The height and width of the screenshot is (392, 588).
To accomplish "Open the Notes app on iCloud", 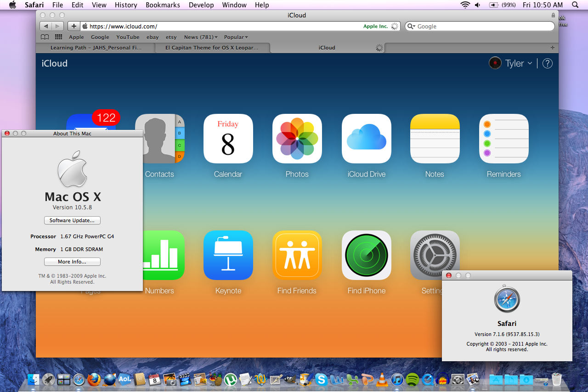I will click(x=435, y=139).
